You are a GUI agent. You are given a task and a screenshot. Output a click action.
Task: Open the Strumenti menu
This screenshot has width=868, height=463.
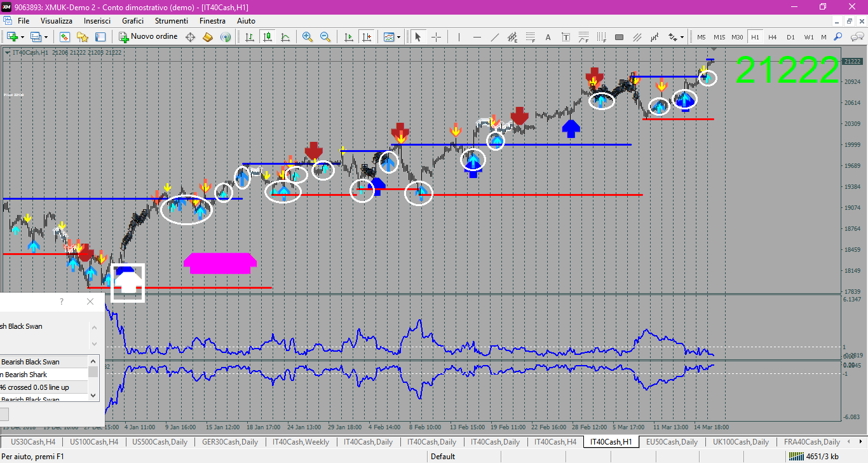click(x=171, y=21)
